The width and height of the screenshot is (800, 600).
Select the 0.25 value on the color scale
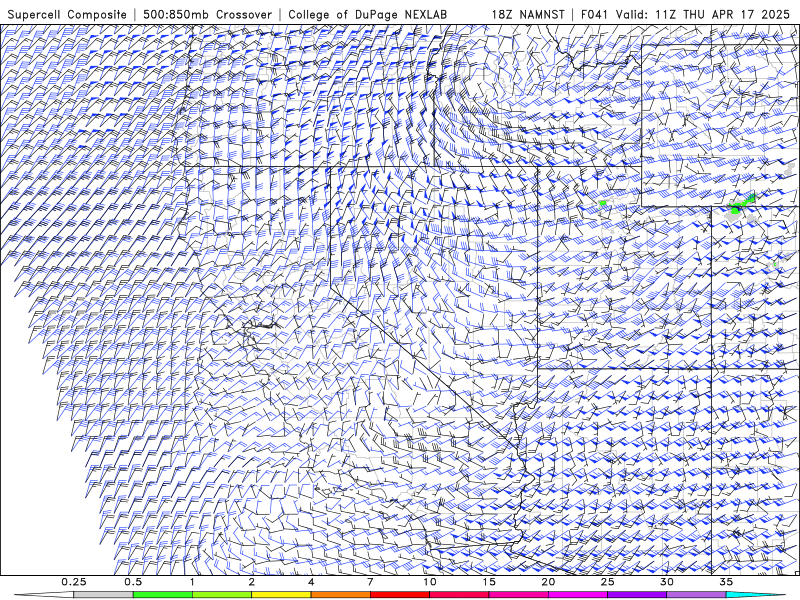pyautogui.click(x=74, y=582)
